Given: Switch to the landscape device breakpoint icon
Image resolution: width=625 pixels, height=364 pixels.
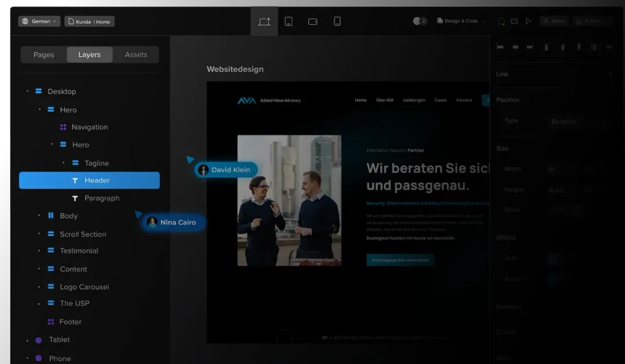Looking at the screenshot, I should 313,21.
